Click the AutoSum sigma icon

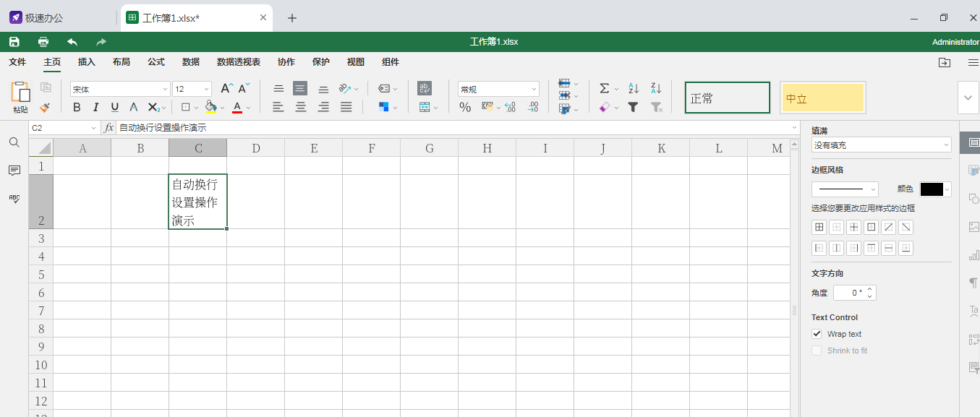[605, 88]
